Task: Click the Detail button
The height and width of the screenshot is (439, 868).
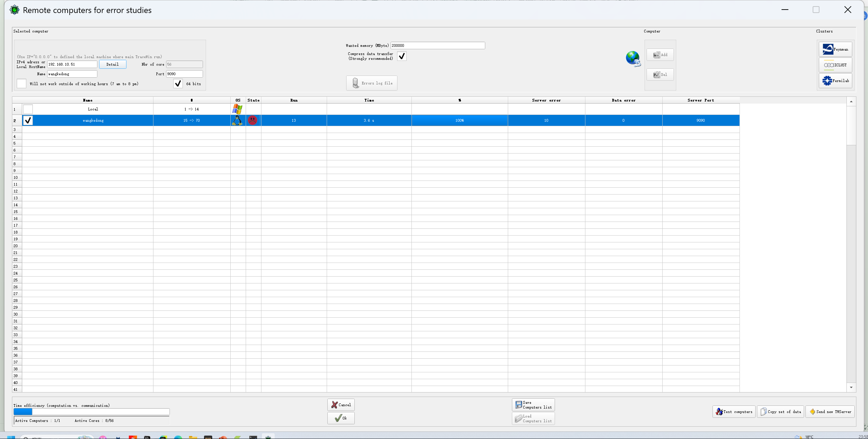Action: tap(112, 64)
